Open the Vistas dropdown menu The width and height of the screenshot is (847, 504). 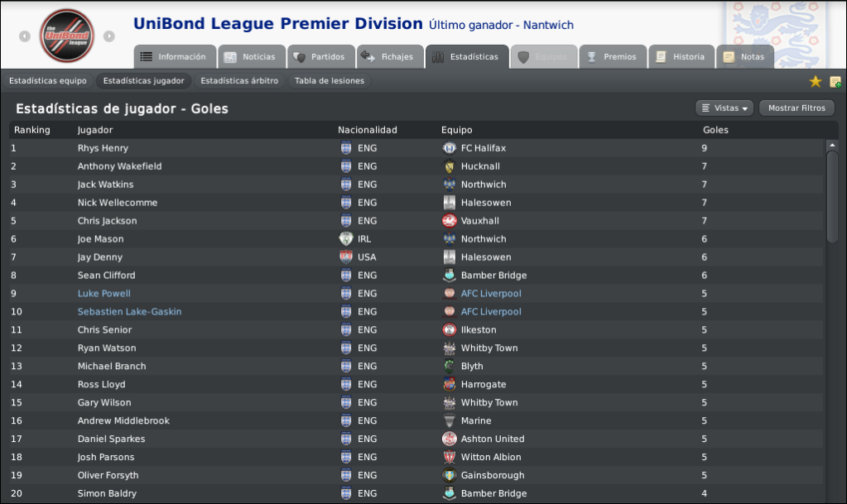point(724,108)
